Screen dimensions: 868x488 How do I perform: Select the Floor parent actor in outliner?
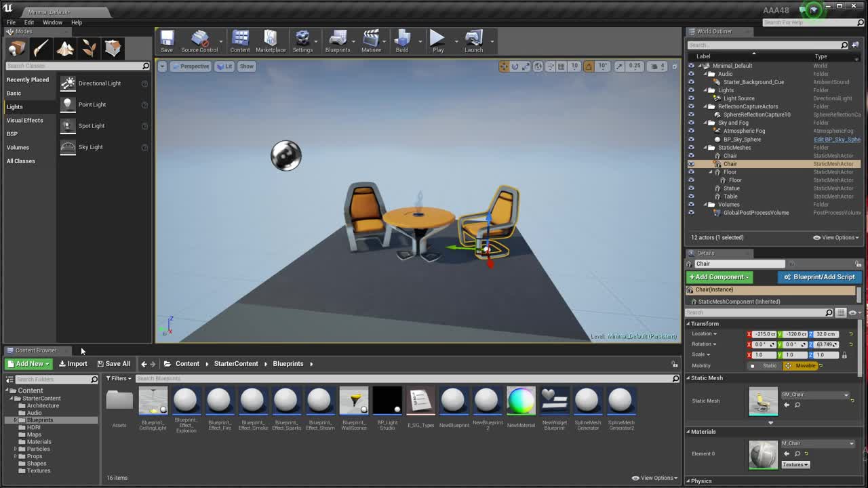(x=730, y=172)
